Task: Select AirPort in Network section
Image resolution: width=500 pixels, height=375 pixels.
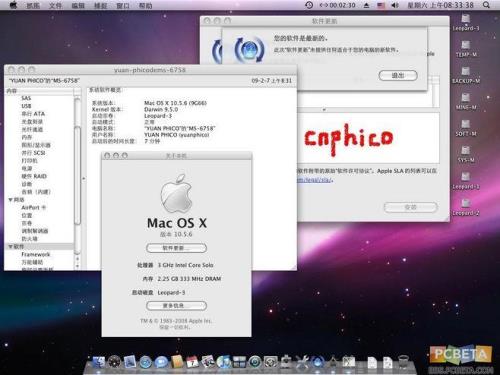Action: tap(33, 207)
